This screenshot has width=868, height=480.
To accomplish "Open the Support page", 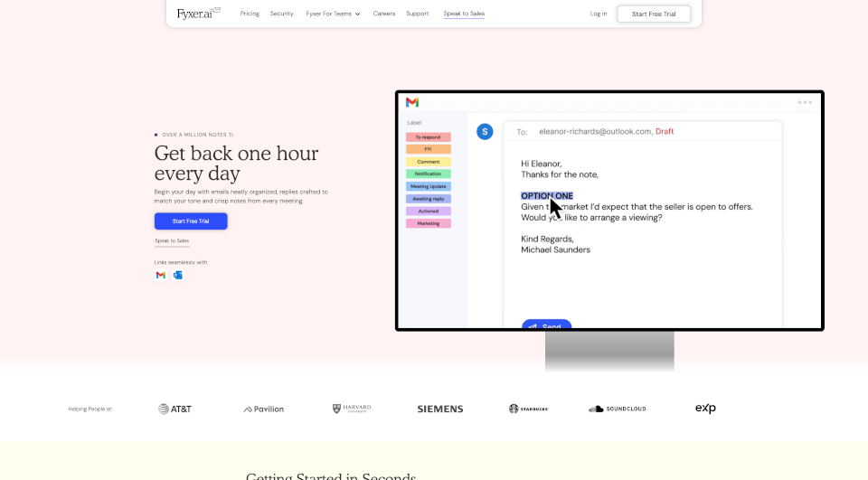I will pyautogui.click(x=418, y=14).
